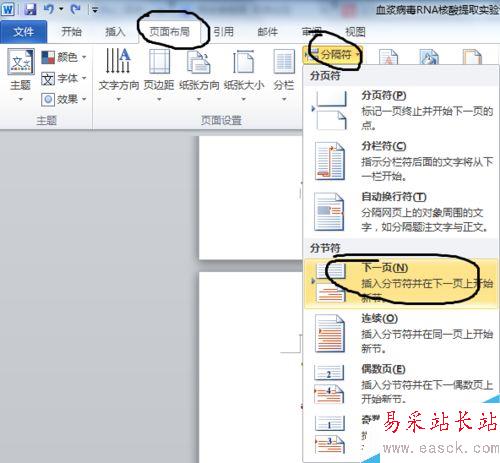Click the 分页符 page break illustration icon

click(x=330, y=111)
